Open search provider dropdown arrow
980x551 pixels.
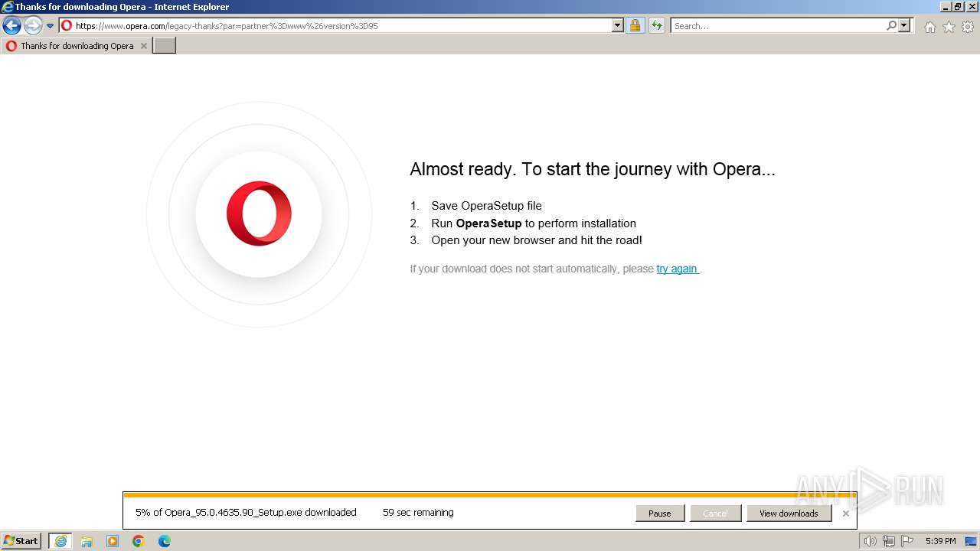pos(904,25)
